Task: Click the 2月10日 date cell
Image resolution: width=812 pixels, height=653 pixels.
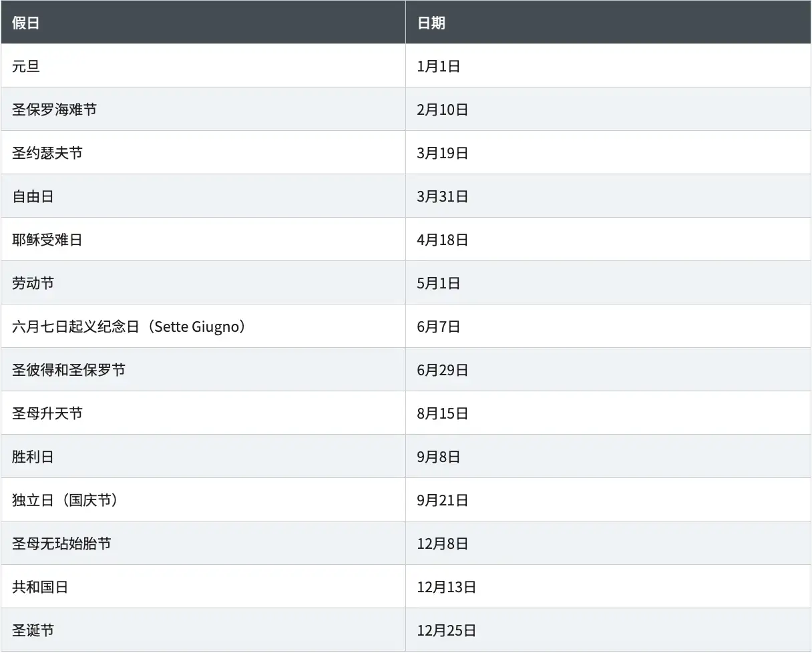Action: (x=442, y=110)
